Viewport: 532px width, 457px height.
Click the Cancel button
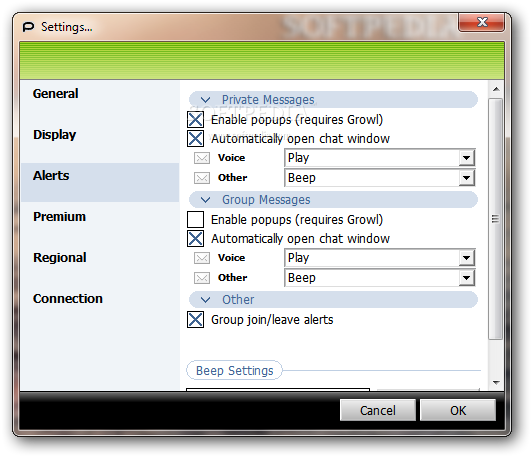click(378, 410)
